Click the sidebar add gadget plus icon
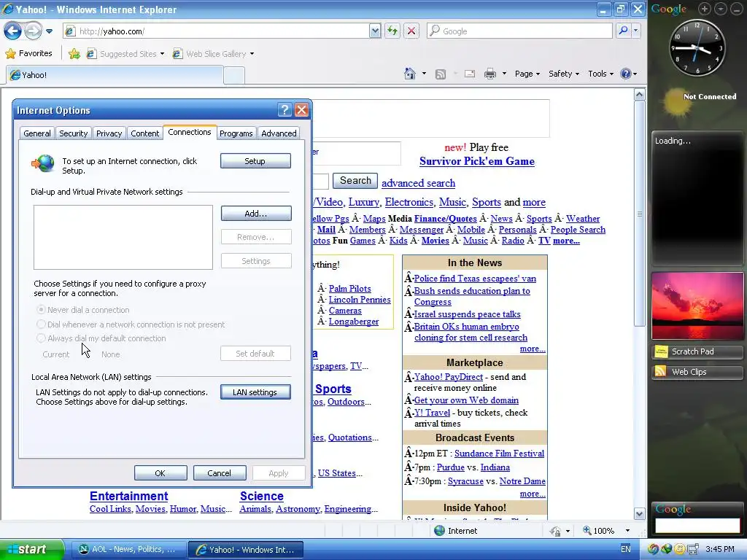 pos(705,9)
